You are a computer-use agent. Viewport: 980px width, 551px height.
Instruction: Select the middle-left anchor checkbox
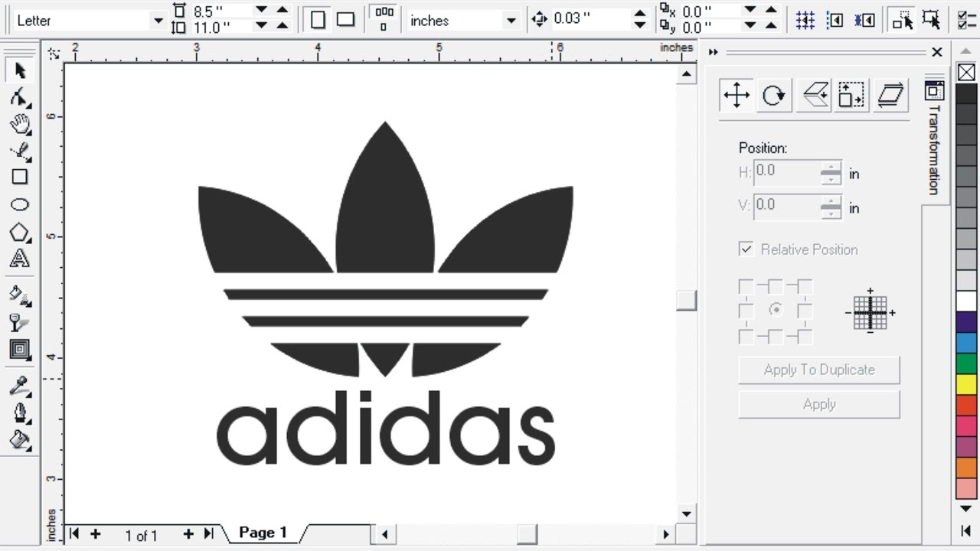tap(746, 311)
